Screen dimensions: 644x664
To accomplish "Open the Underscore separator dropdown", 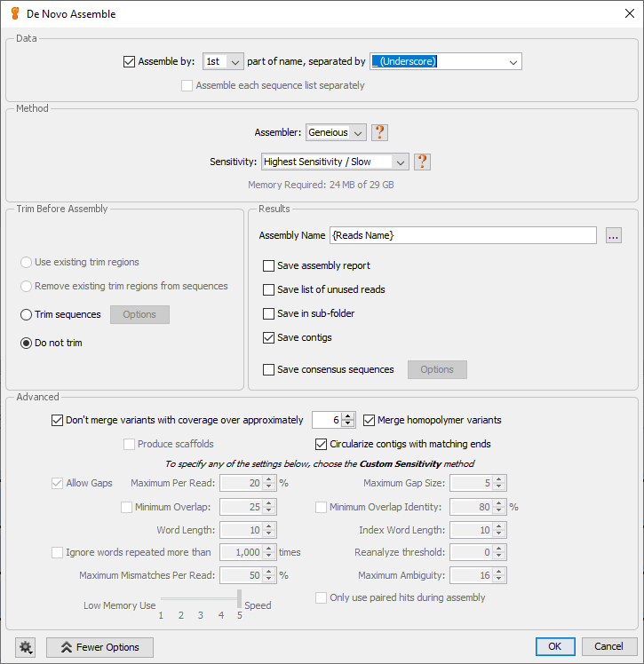I will (x=446, y=62).
